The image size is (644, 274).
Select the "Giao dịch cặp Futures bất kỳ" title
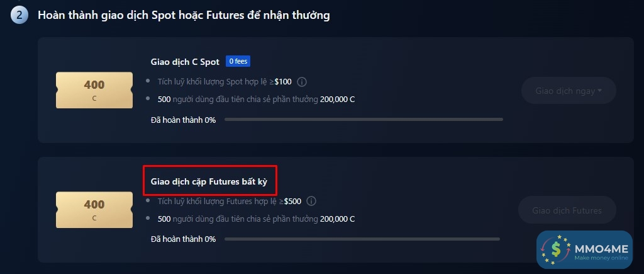[209, 181]
